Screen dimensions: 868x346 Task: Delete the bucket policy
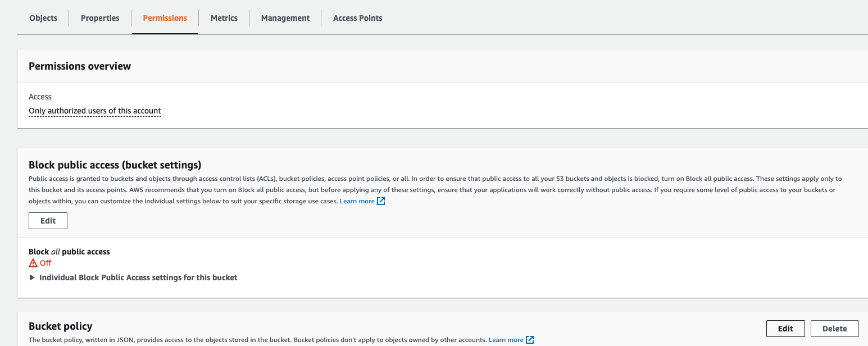[x=835, y=328]
